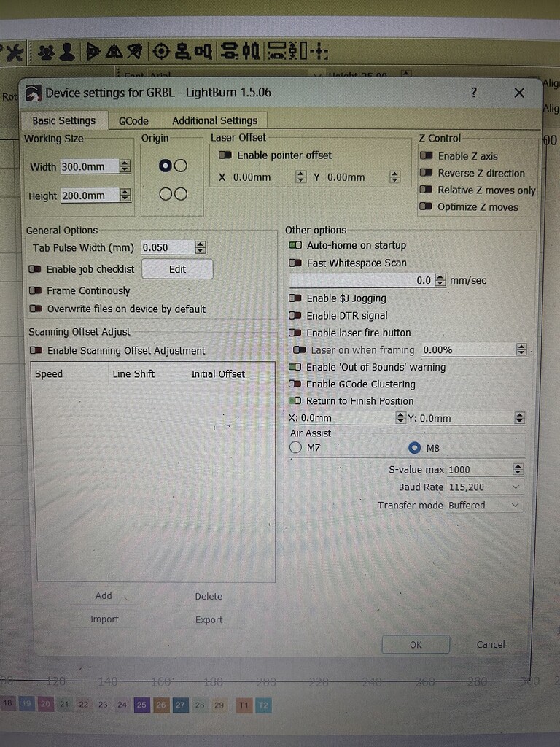560x747 pixels.
Task: Switch to the Additional Settings tab
Action: pos(215,120)
